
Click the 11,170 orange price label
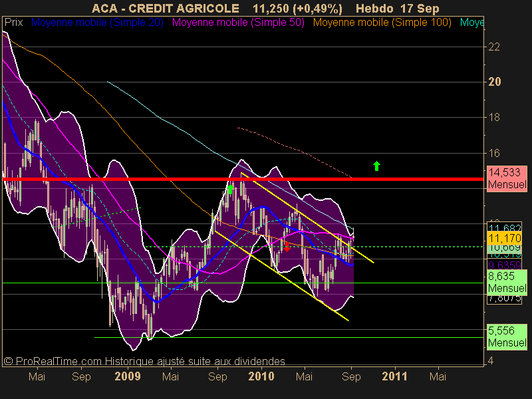click(x=505, y=238)
